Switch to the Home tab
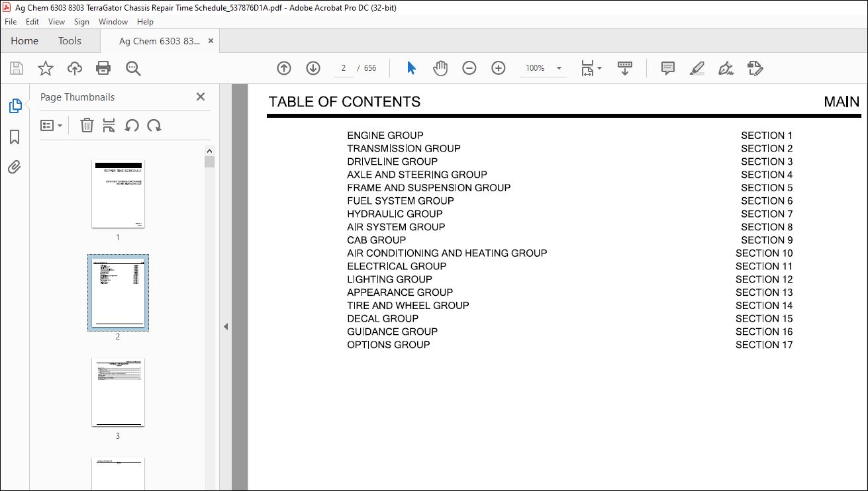Image resolution: width=868 pixels, height=491 pixels. tap(24, 41)
